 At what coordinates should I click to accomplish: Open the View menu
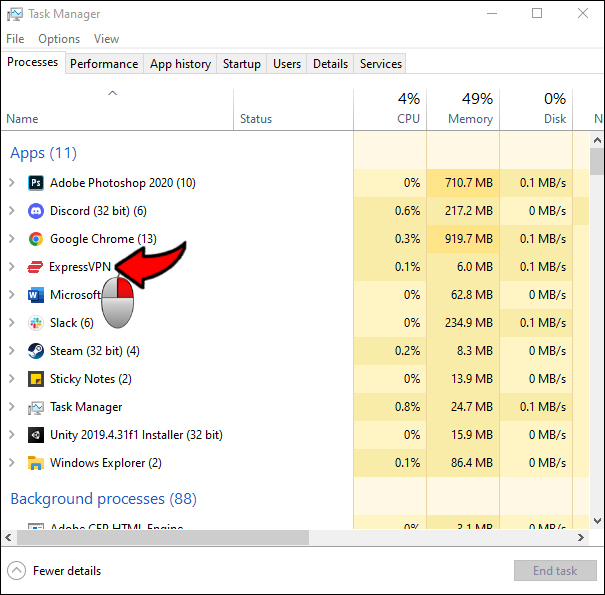106,39
